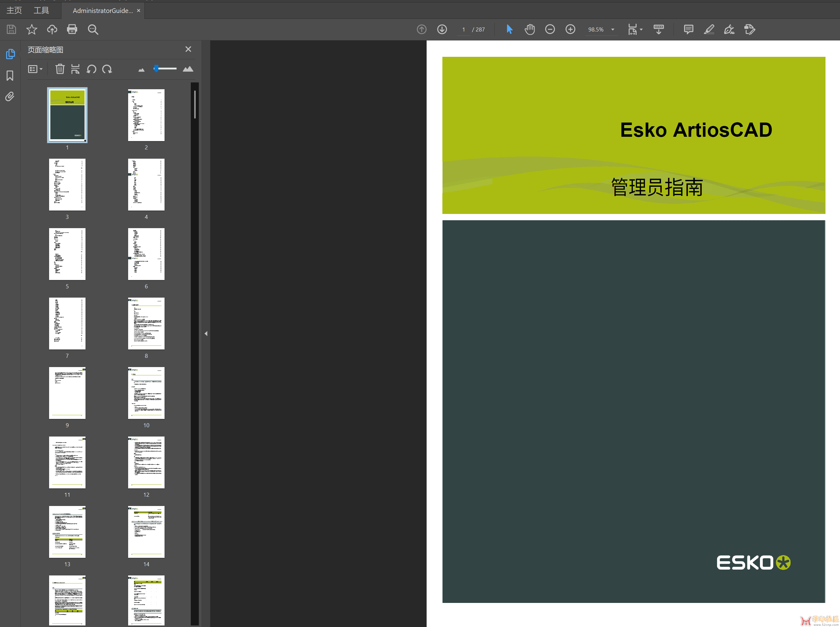
Task: Select the arrow selection tool
Action: pyautogui.click(x=509, y=29)
